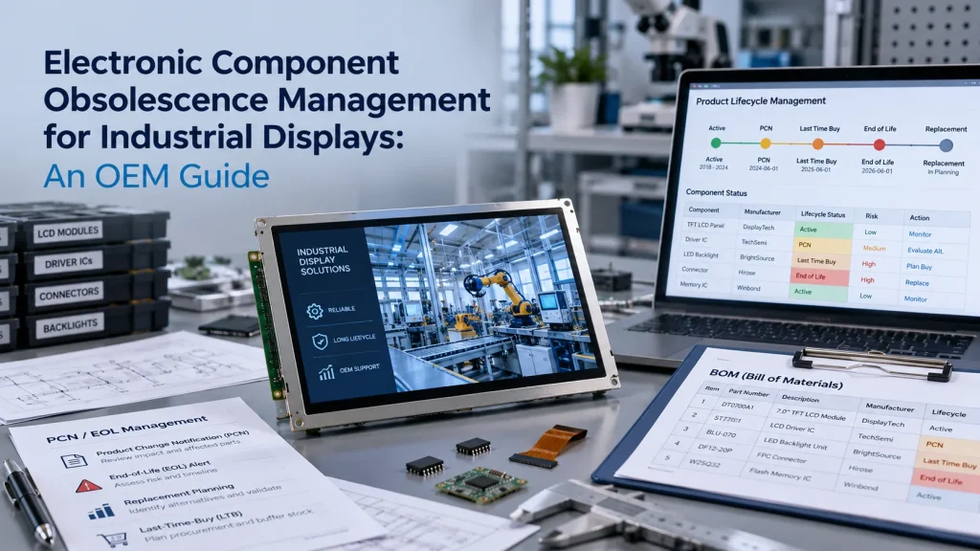Click the In Planning label under Replacement
Screen dimensions: 980x551
click(x=943, y=172)
